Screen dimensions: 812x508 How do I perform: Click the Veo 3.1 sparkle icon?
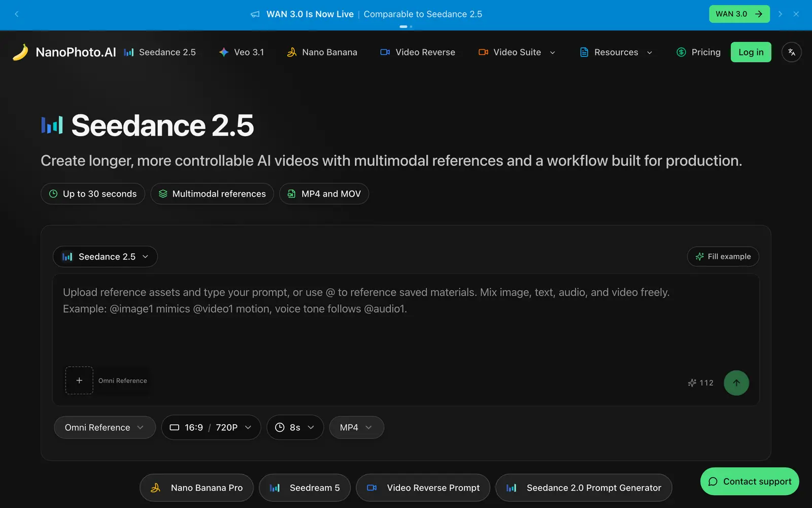[224, 52]
